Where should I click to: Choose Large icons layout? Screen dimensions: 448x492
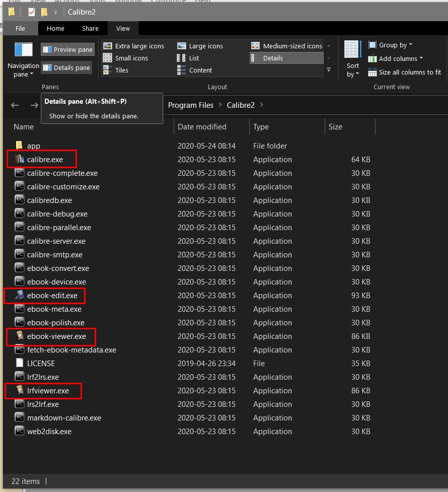(200, 46)
